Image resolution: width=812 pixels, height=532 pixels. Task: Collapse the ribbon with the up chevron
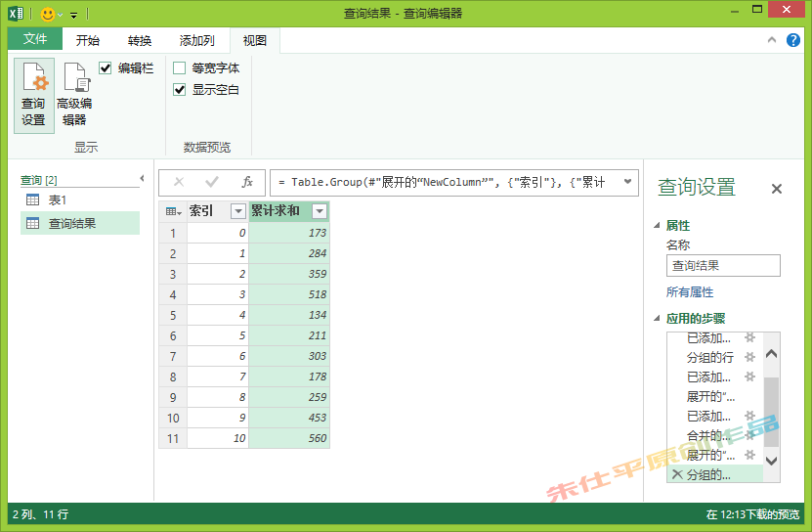point(772,40)
